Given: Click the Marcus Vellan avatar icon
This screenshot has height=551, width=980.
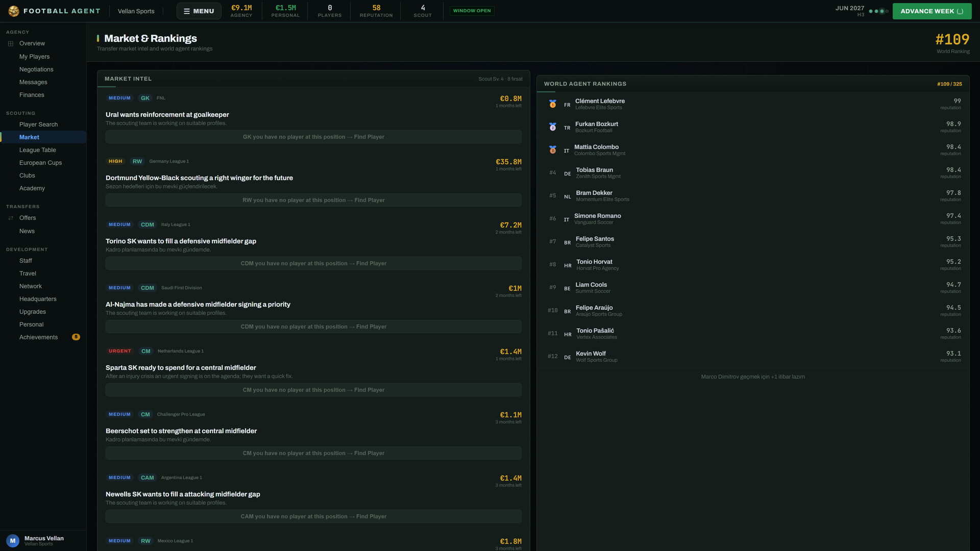Looking at the screenshot, I should point(13,541).
